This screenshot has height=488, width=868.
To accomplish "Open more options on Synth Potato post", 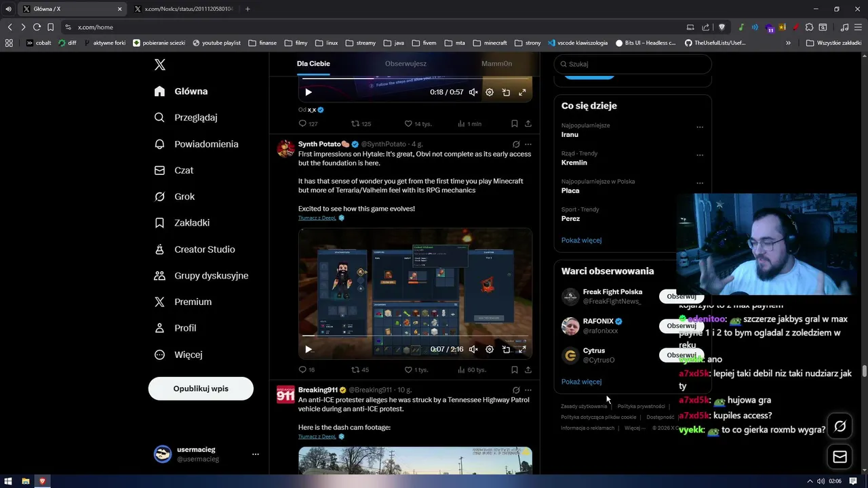I will pyautogui.click(x=528, y=144).
